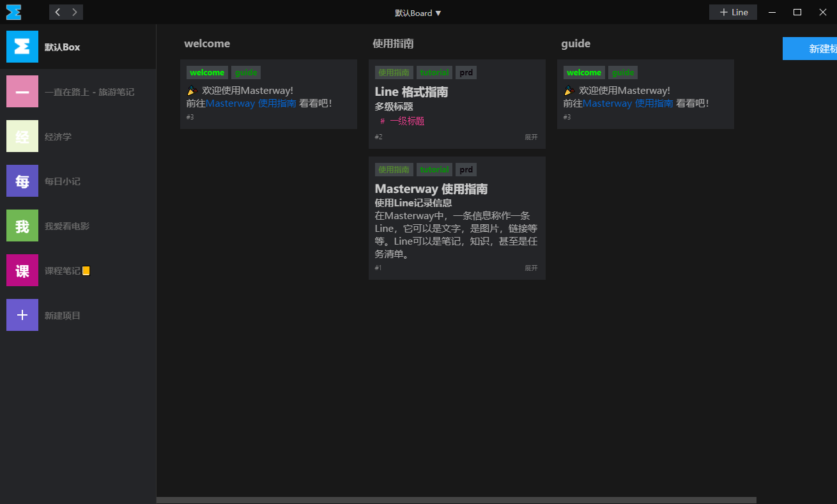Click the yellow notebook emoji beside 课程笔记
This screenshot has width=837, height=504.
[86, 271]
